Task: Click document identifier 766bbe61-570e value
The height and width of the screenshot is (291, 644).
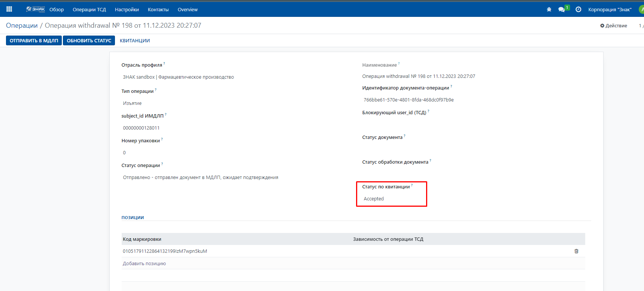Action: 408,100
